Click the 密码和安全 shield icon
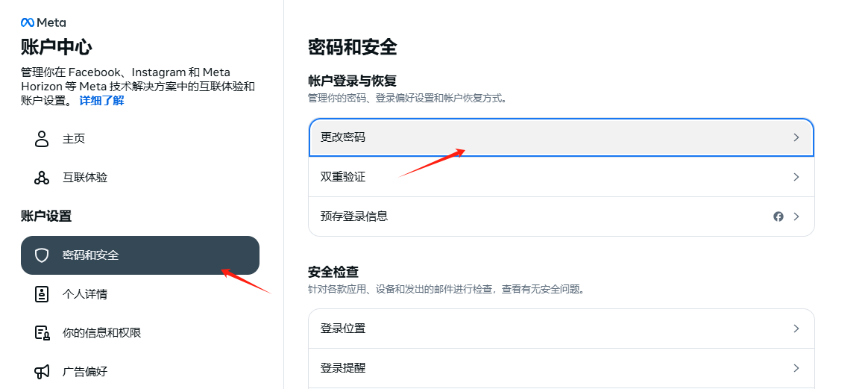The width and height of the screenshot is (868, 389). tap(42, 255)
